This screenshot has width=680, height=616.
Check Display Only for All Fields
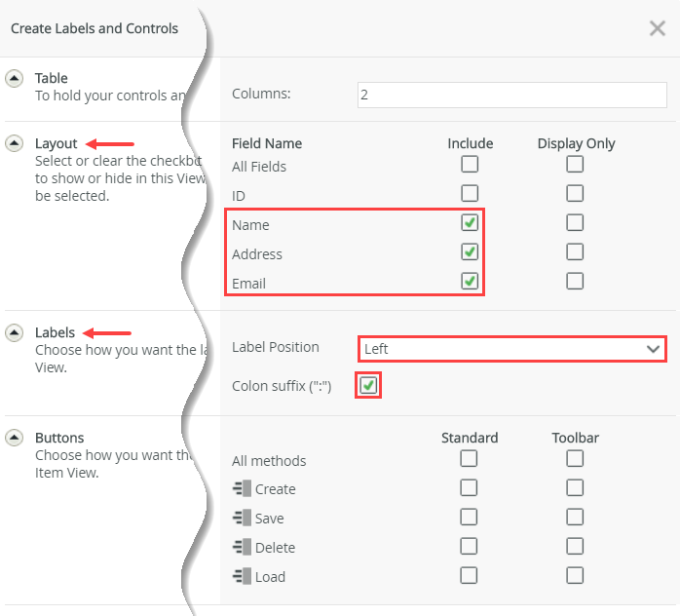(x=575, y=164)
